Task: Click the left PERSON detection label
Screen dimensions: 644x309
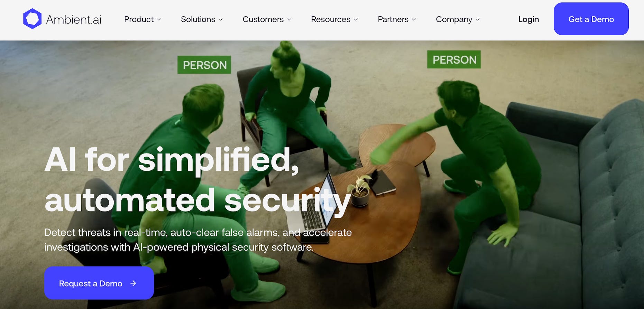Action: click(x=204, y=65)
